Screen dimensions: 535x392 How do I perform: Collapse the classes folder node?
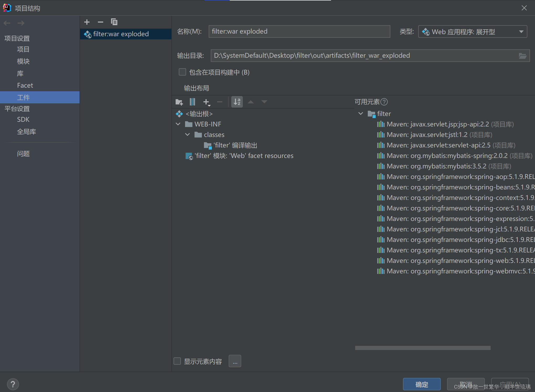click(187, 135)
